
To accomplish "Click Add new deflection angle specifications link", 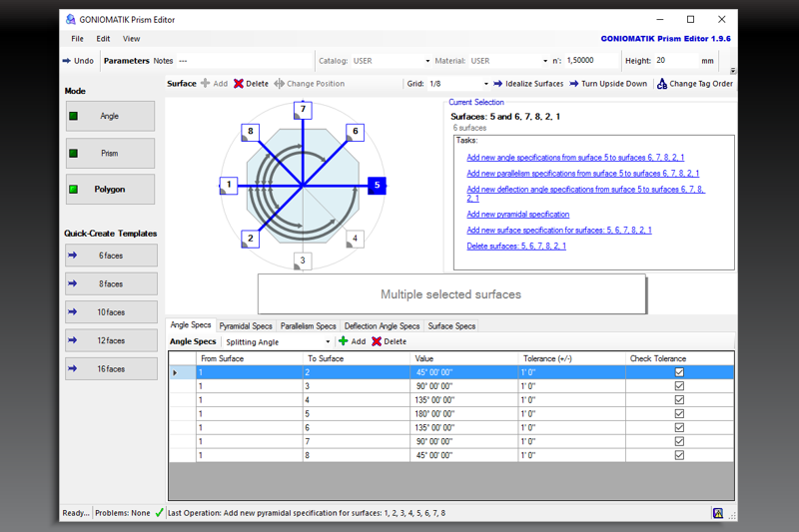I will pyautogui.click(x=586, y=194).
